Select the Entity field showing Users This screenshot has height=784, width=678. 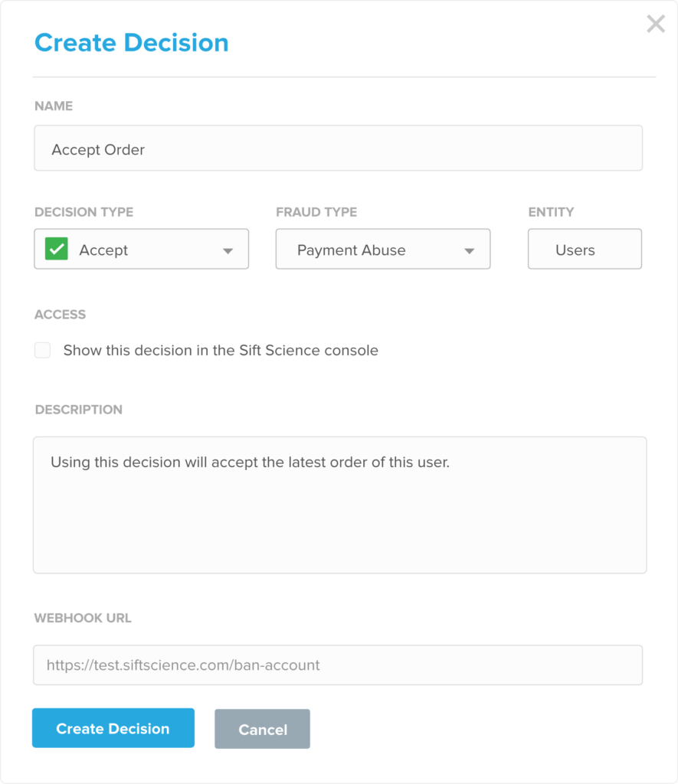(584, 249)
